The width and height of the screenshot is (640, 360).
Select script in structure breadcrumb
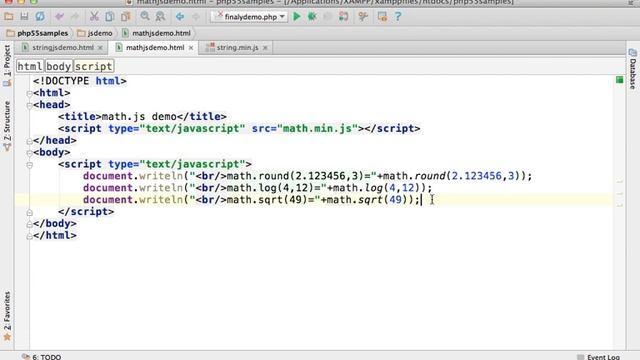click(93, 66)
